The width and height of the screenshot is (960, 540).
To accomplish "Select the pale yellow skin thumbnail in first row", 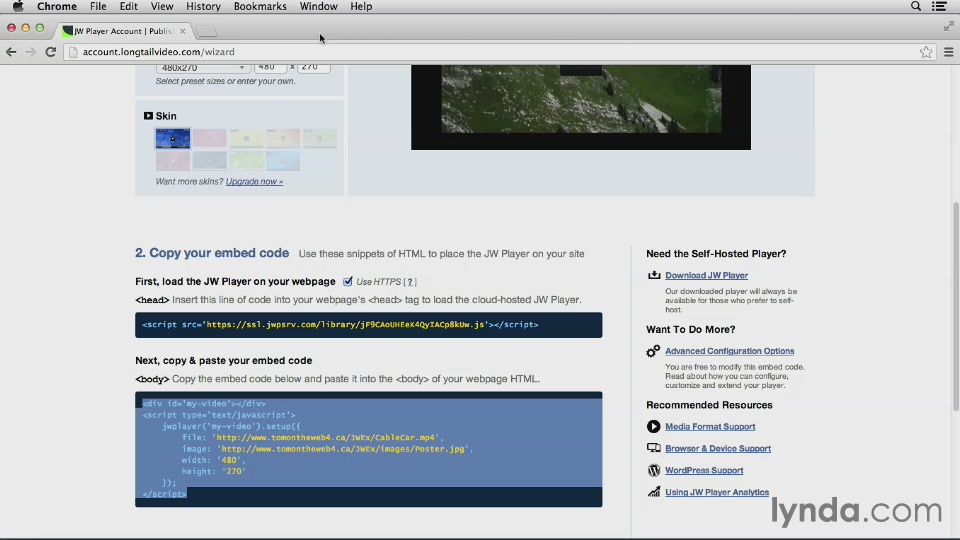I will click(x=246, y=138).
